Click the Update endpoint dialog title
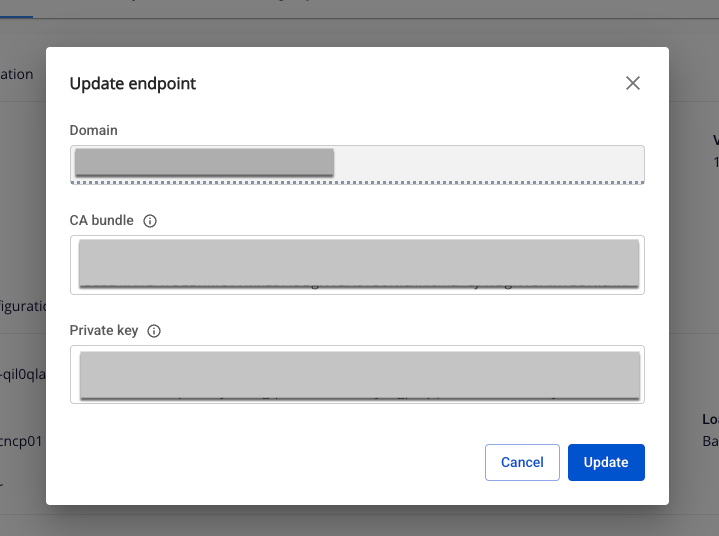The width and height of the screenshot is (719, 536). (x=133, y=84)
